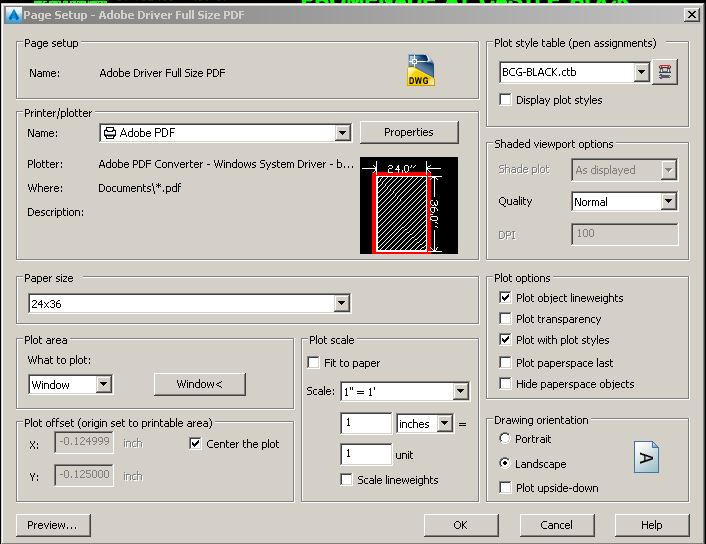706x544 pixels.
Task: Click the Window< button
Action: [x=200, y=384]
